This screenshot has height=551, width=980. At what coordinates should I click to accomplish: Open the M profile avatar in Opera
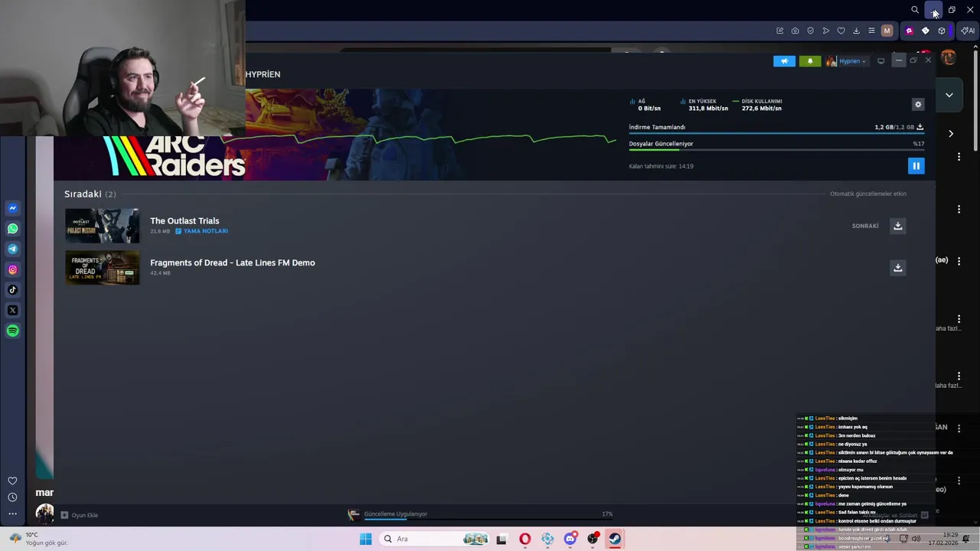pos(887,31)
